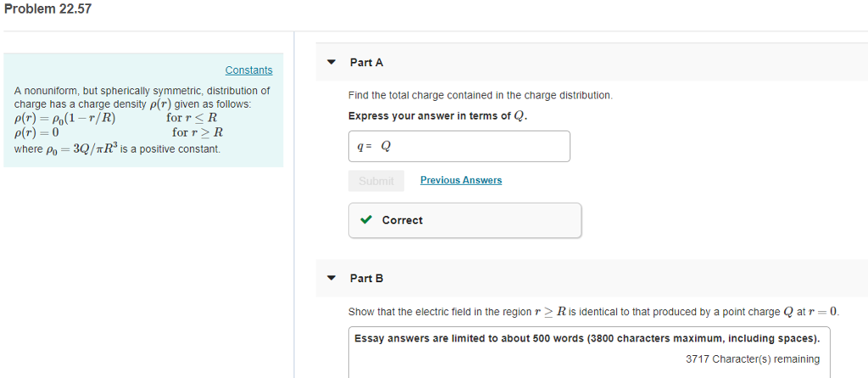868x378 pixels.
Task: Click the Problem 22.57 title
Action: click(x=47, y=9)
